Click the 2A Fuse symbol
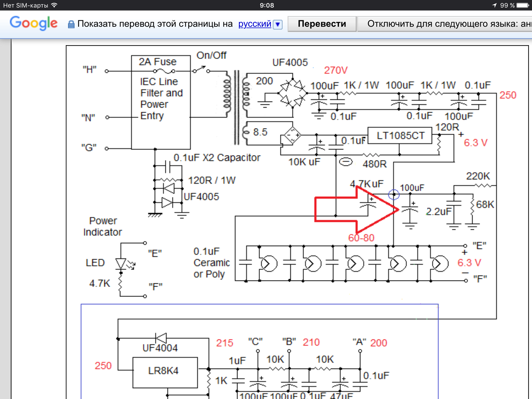Screen dimensions: 532x399 [164, 71]
